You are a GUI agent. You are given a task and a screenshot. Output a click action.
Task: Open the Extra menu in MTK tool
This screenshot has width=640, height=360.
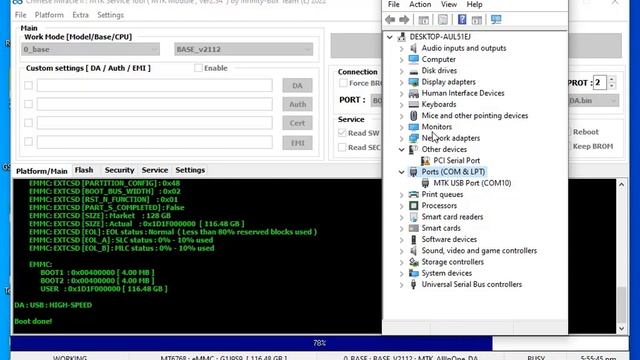[x=80, y=15]
